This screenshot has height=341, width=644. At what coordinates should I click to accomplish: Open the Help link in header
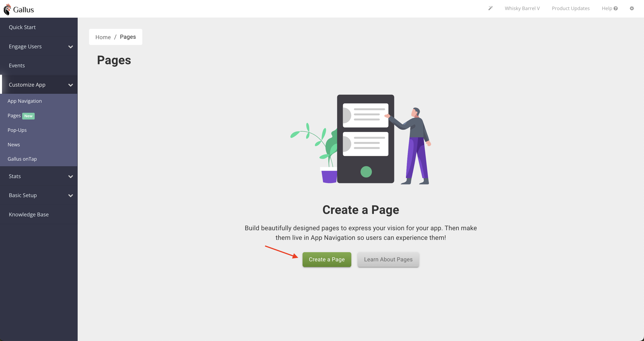coord(610,8)
